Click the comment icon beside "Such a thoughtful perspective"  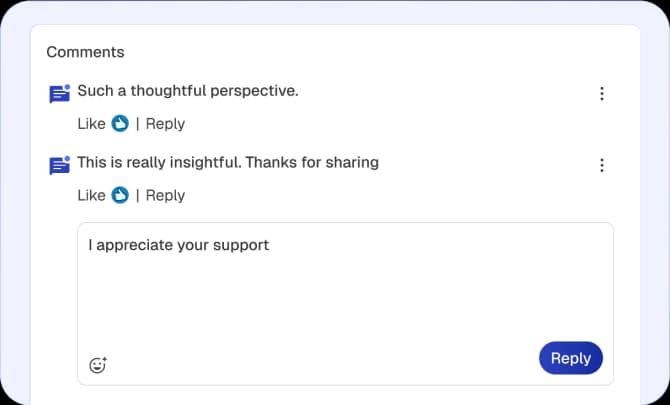(x=59, y=95)
